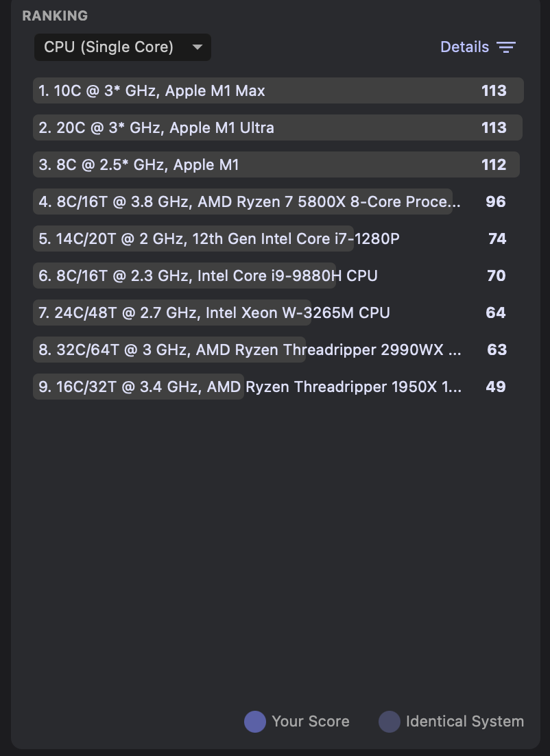Click the score 96 of Ryzen 5800X
The height and width of the screenshot is (756, 550).
pos(495,202)
